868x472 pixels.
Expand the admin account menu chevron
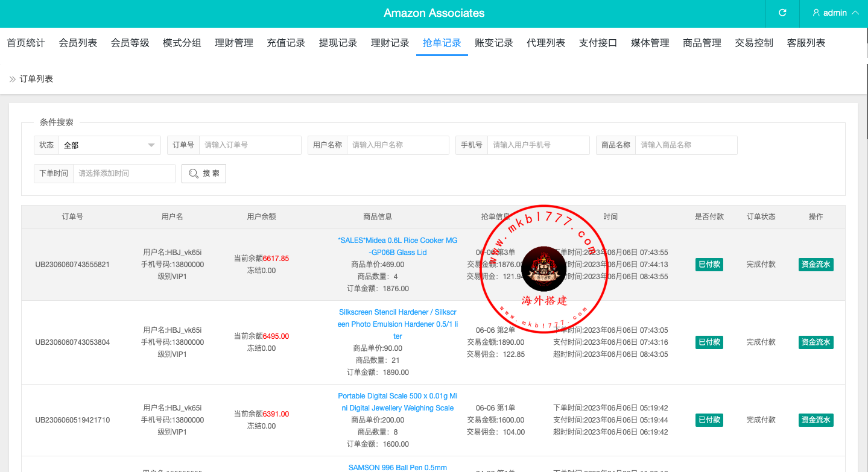855,13
